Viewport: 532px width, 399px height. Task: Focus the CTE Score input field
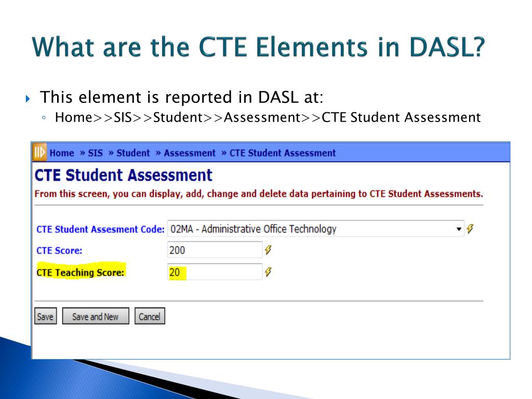click(215, 250)
